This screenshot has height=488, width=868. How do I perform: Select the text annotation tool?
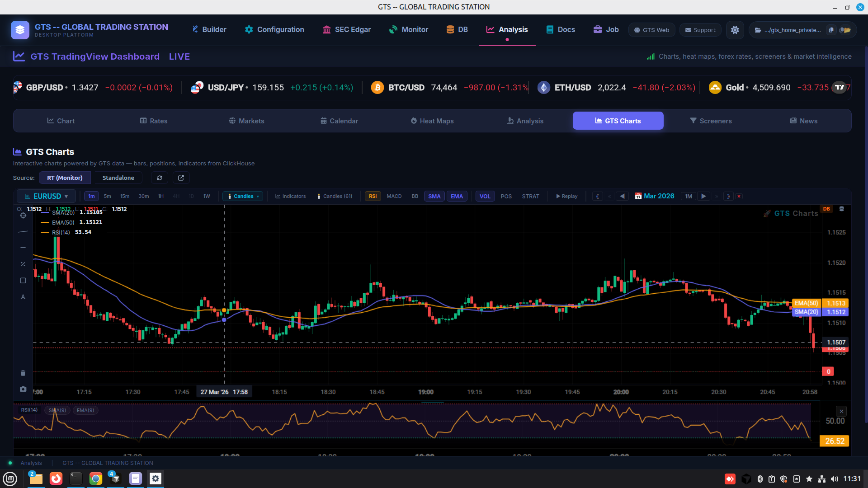[x=23, y=297]
